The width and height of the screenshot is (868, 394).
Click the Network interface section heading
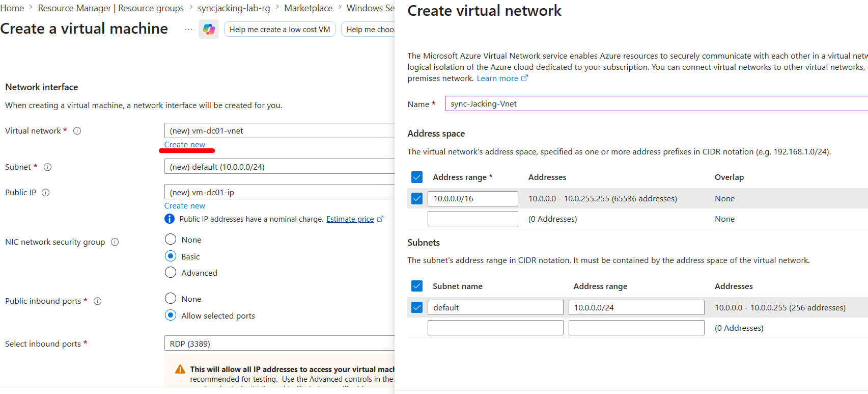pyautogui.click(x=42, y=87)
